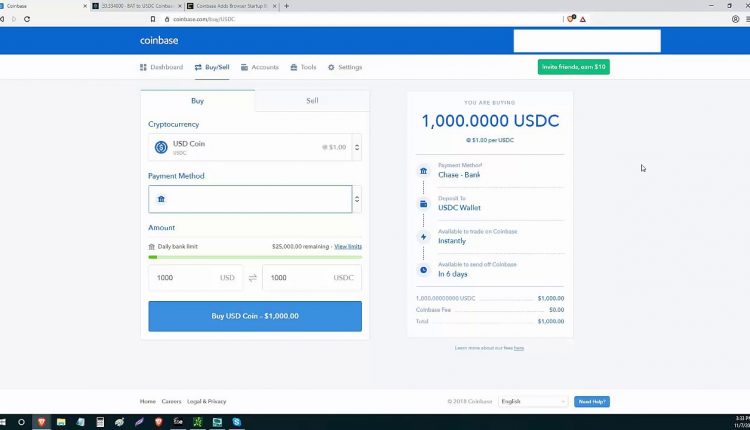Open the Home footer link
This screenshot has width=750, height=430.
148,402
